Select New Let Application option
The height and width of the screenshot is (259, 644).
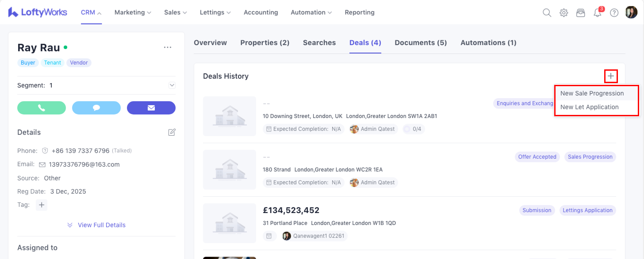pos(589,107)
